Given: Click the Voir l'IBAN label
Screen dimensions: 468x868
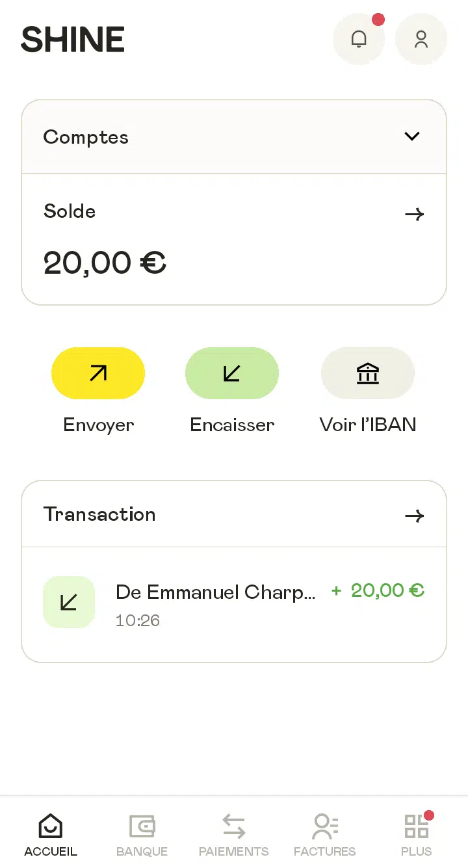Looking at the screenshot, I should point(368,425).
